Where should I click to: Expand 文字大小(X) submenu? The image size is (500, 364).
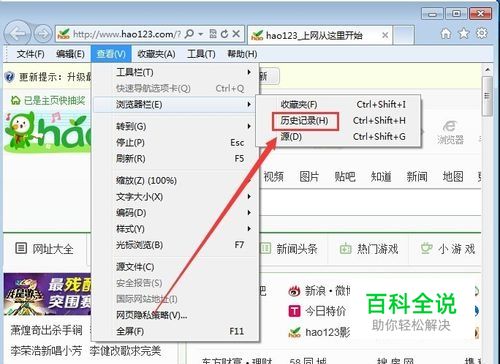pos(176,197)
